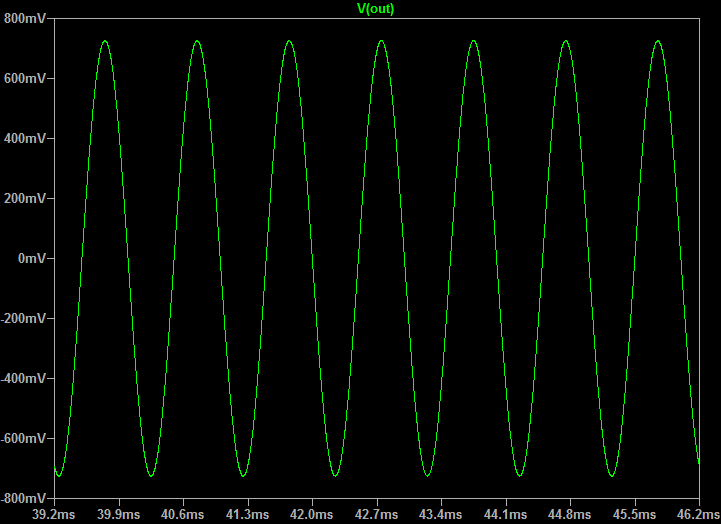Click the 42.0ms time axis label
Image resolution: width=721 pixels, height=524 pixels.
(311, 514)
